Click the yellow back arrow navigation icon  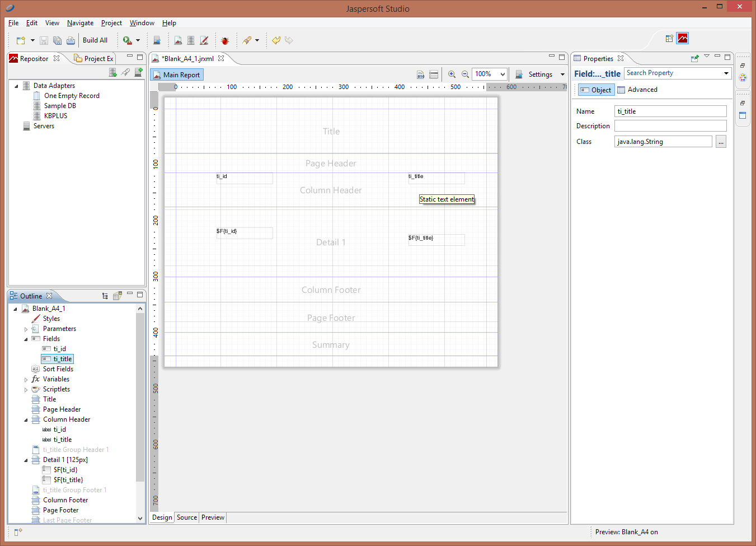(276, 40)
